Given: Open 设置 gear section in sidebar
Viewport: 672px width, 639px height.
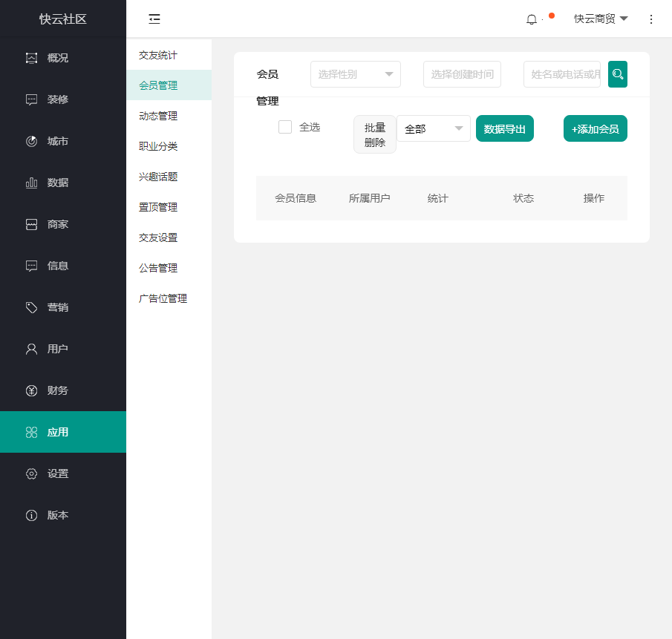Looking at the screenshot, I should pyautogui.click(x=58, y=473).
